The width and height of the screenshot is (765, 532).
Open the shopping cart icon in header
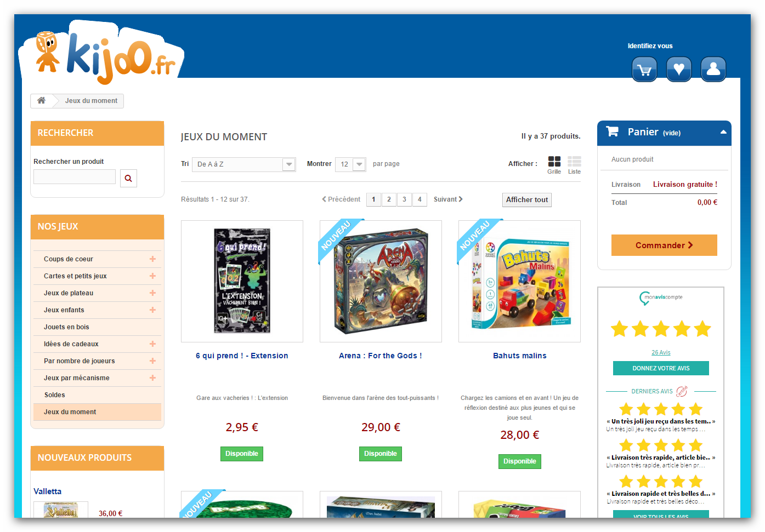pyautogui.click(x=644, y=70)
